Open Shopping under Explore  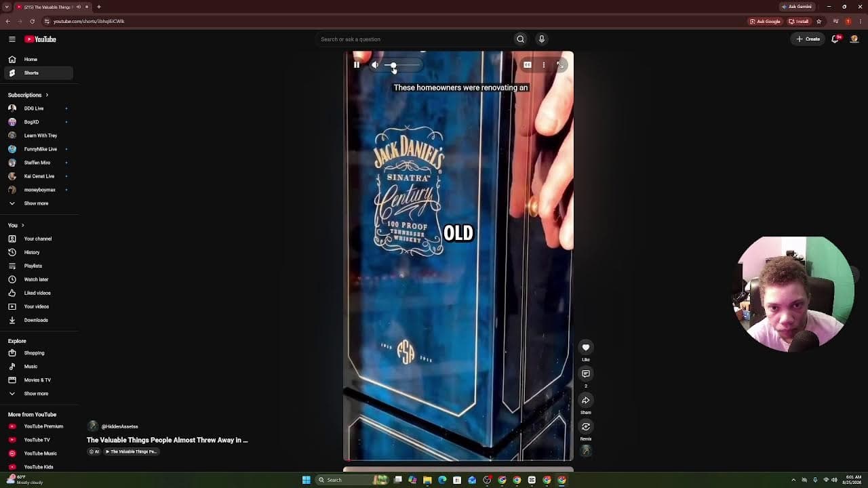(x=39, y=353)
